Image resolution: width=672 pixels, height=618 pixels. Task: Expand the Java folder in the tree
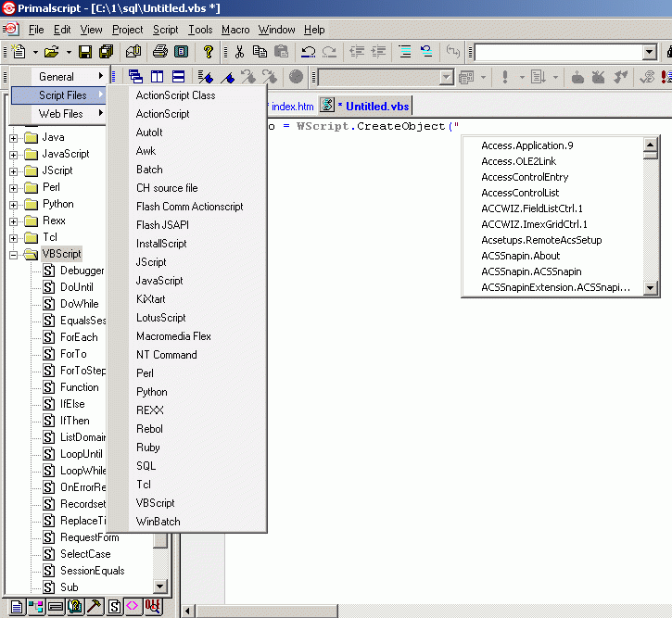coord(13,138)
